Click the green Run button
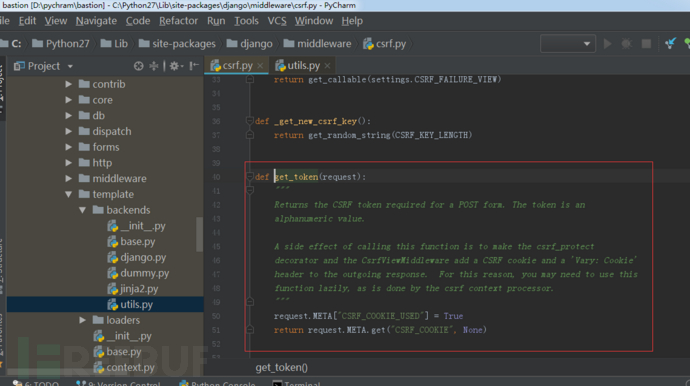Viewport: 690px width, 386px height. click(607, 44)
